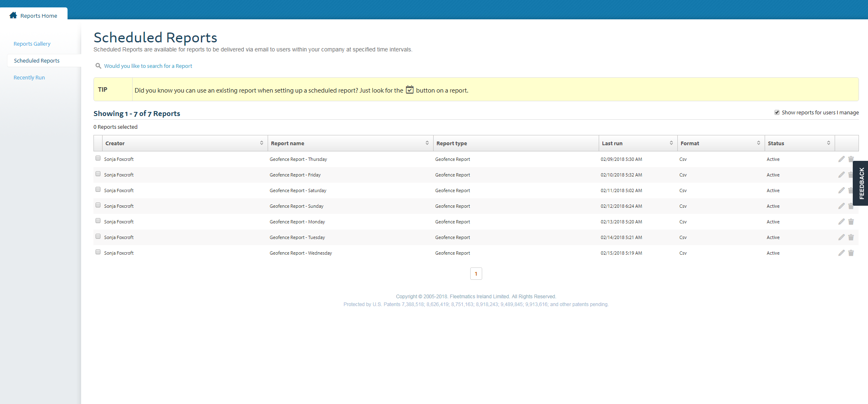868x404 pixels.
Task: Sort by Last run column arrows
Action: (671, 143)
